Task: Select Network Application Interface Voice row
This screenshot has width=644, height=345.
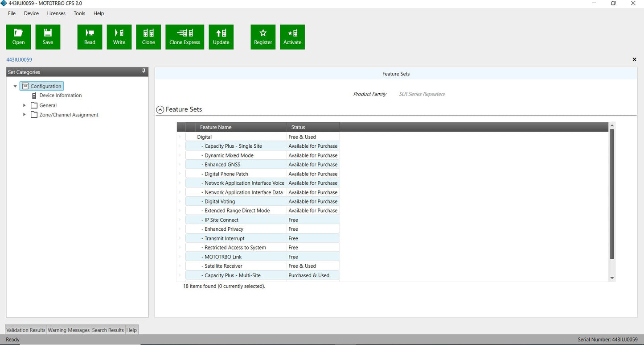Action: [262, 183]
